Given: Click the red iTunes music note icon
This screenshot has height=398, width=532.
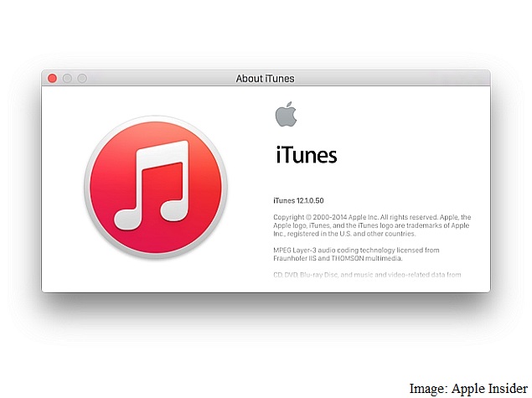Looking at the screenshot, I should tap(156, 187).
